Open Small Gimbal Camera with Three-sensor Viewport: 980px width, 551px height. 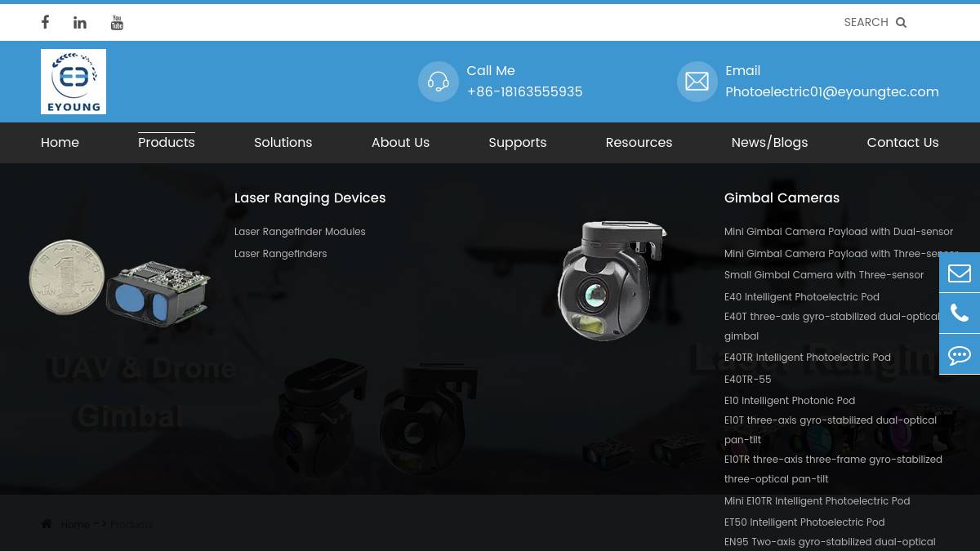click(x=824, y=275)
